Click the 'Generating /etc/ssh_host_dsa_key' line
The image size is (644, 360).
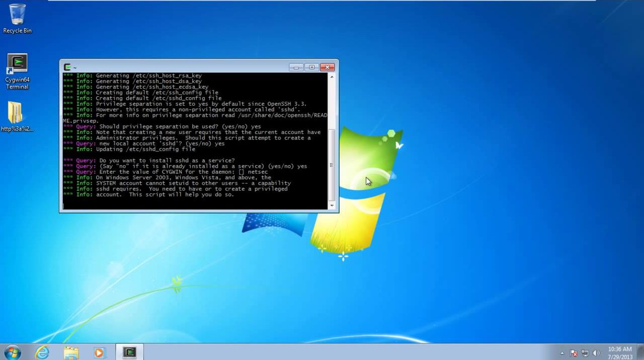pyautogui.click(x=132, y=81)
